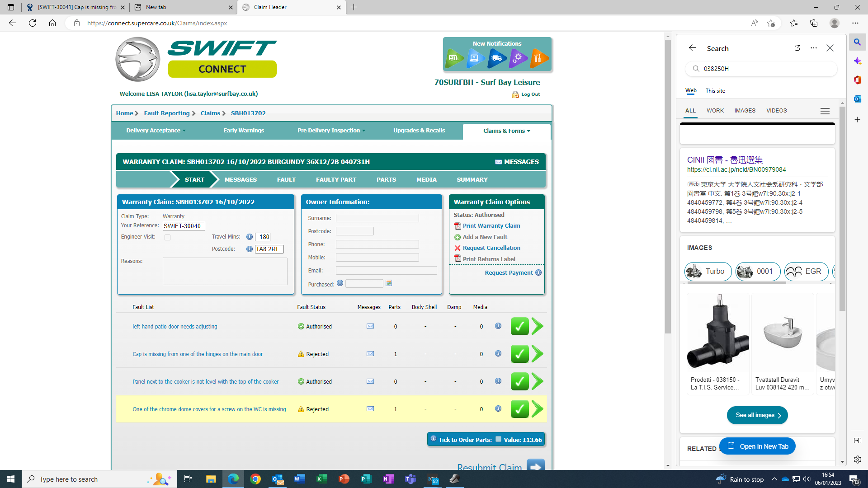This screenshot has height=488, width=868.
Task: Switch to IMAGES tab in search sidebar
Action: [x=745, y=111]
